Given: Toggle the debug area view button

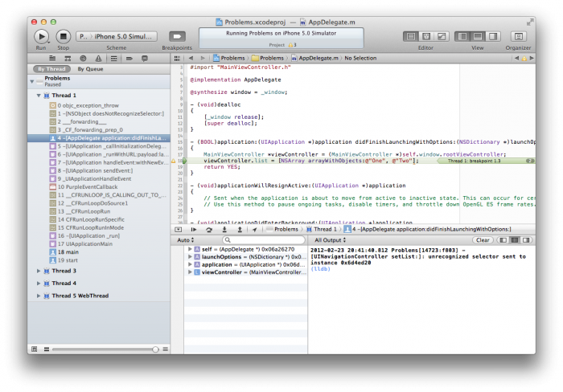Looking at the screenshot, I should 478,36.
